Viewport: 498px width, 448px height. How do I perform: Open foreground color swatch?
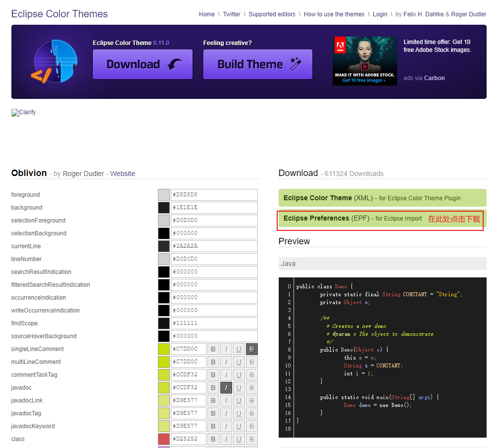pyautogui.click(x=164, y=195)
